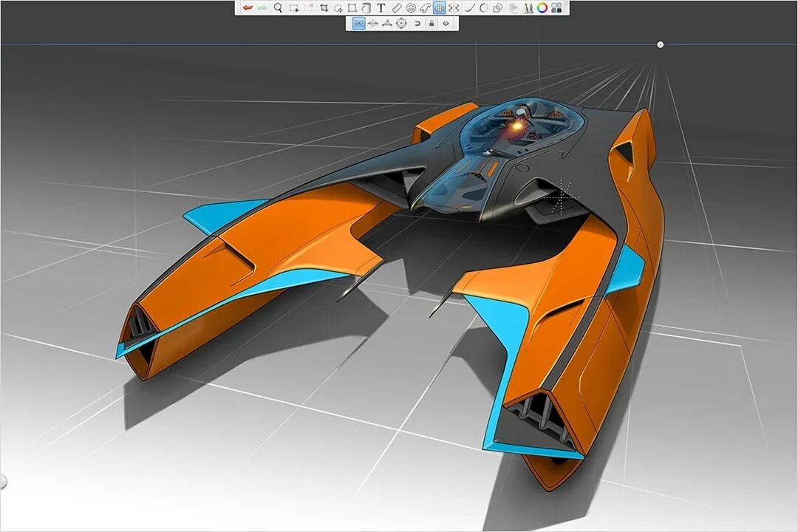Viewport: 798px width, 532px height.
Task: Undo with the red arrow icon
Action: [248, 8]
